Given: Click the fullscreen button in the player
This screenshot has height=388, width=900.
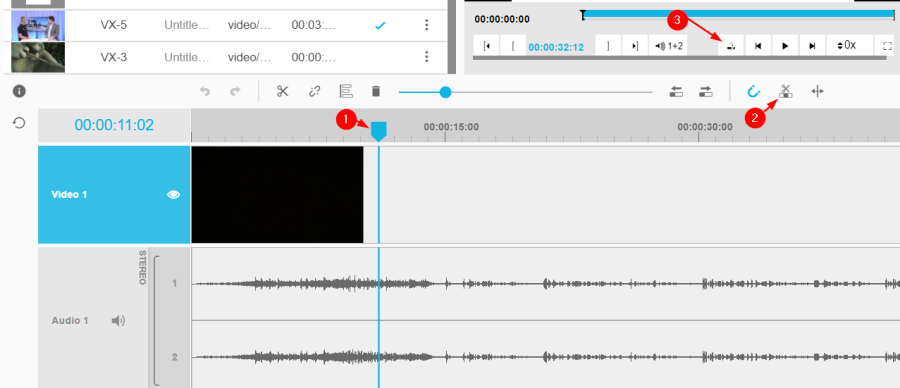Looking at the screenshot, I should pyautogui.click(x=887, y=46).
